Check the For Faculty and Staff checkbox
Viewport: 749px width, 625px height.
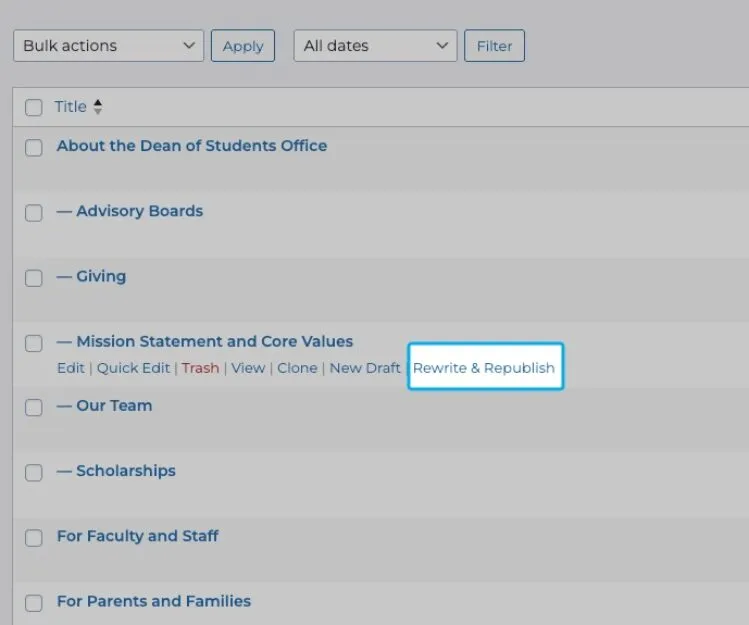click(x=33, y=538)
